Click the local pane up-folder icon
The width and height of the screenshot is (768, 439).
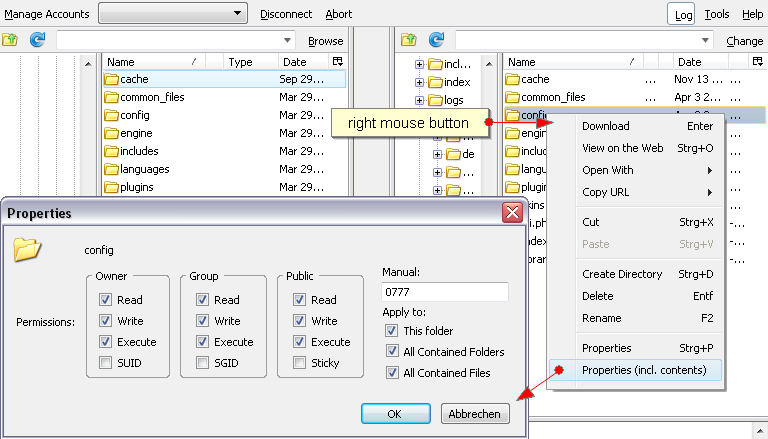(11, 40)
